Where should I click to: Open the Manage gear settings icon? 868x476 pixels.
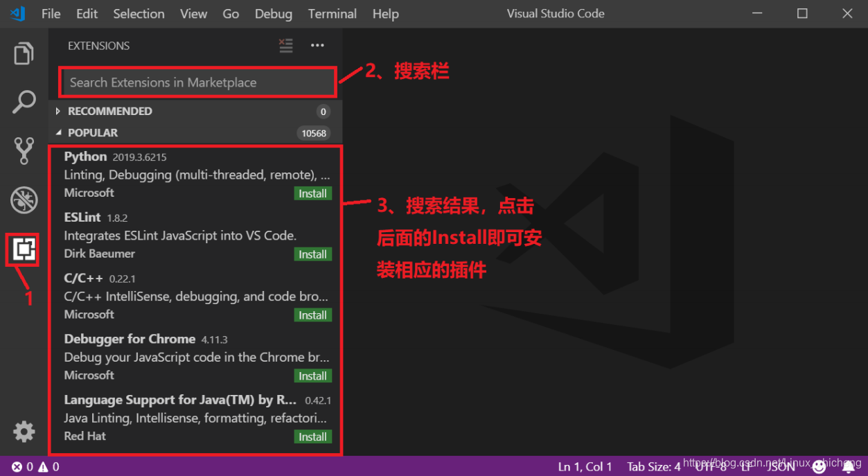(x=24, y=432)
